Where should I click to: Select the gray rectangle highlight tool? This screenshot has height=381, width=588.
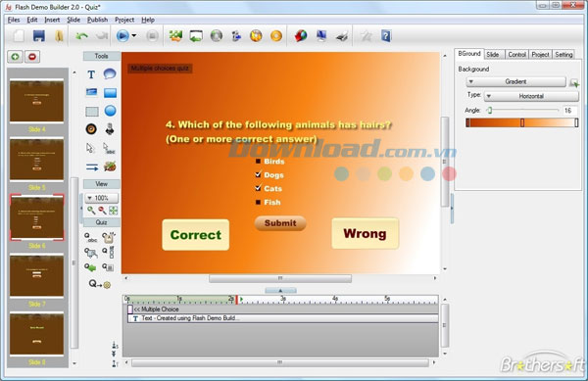coord(92,112)
